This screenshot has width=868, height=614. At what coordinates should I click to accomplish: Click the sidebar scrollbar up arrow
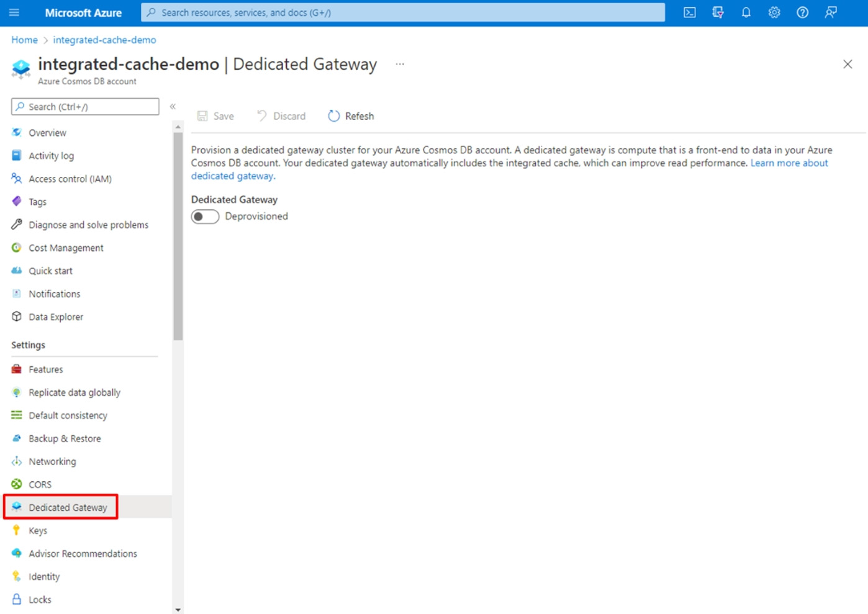pos(178,127)
